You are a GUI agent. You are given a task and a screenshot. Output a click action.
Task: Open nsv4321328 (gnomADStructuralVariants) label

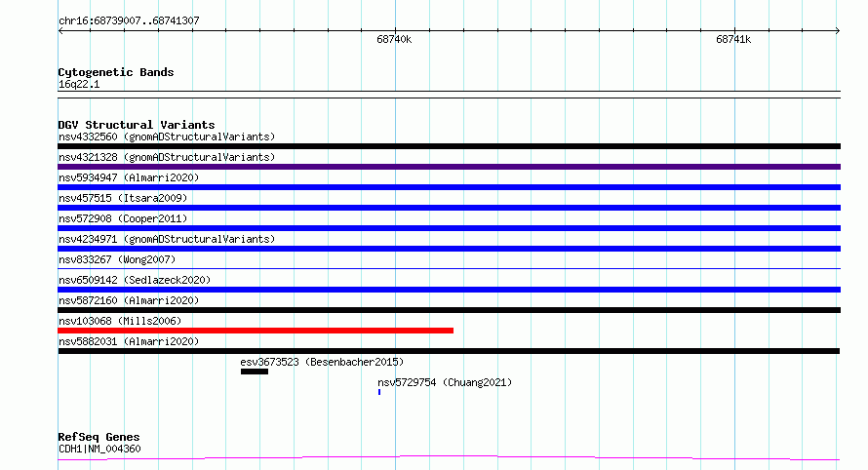tap(167, 157)
